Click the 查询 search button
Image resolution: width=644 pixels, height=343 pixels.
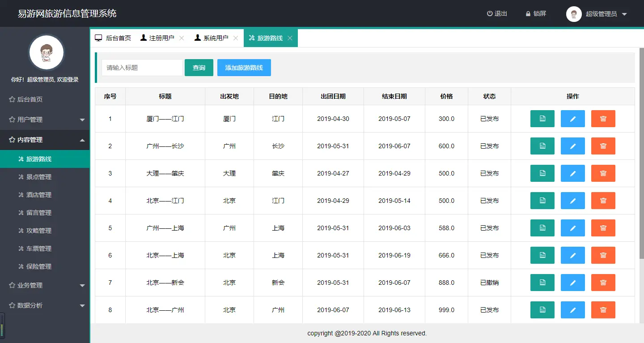pos(199,67)
